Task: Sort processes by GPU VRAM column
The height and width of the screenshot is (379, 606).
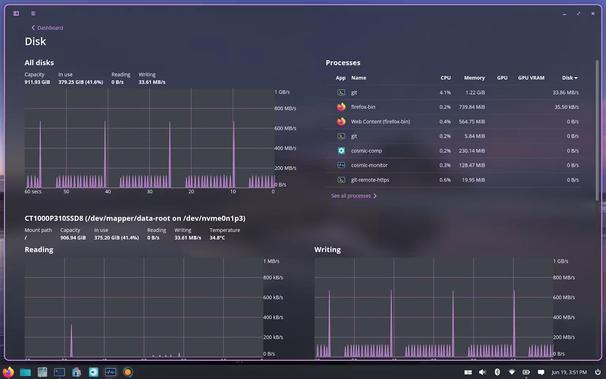Action: coord(531,78)
